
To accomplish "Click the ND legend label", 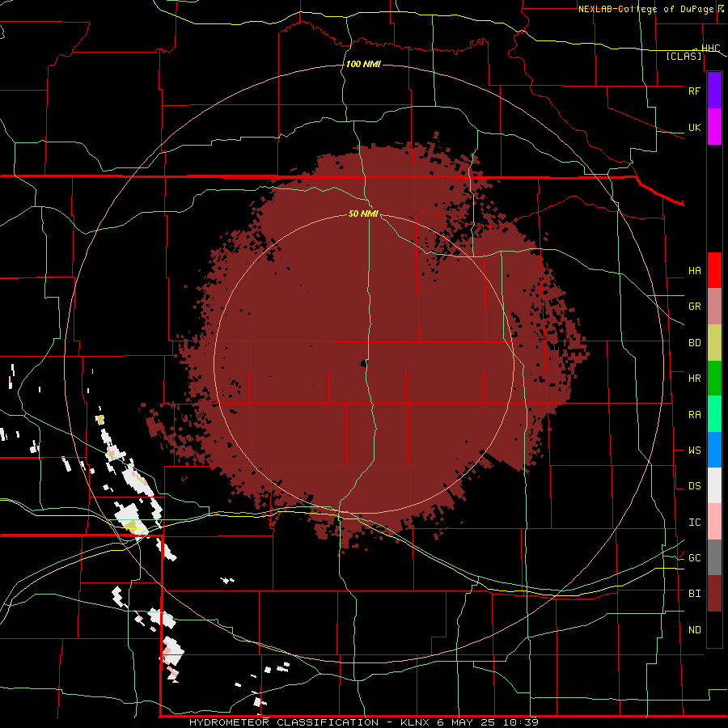I will (x=694, y=629).
